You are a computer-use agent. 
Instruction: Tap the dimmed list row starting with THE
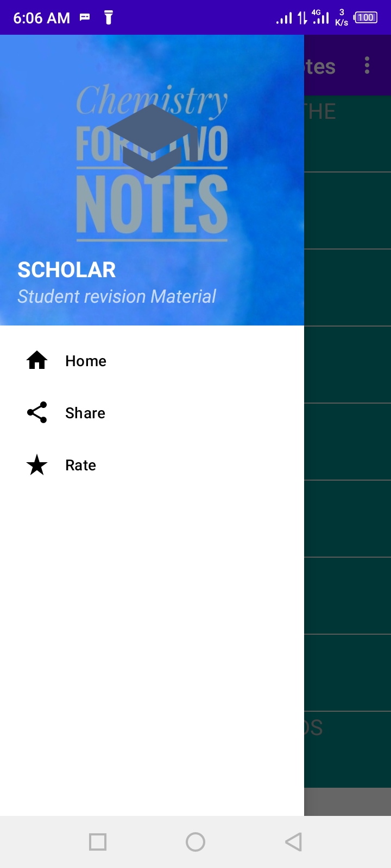(348, 134)
